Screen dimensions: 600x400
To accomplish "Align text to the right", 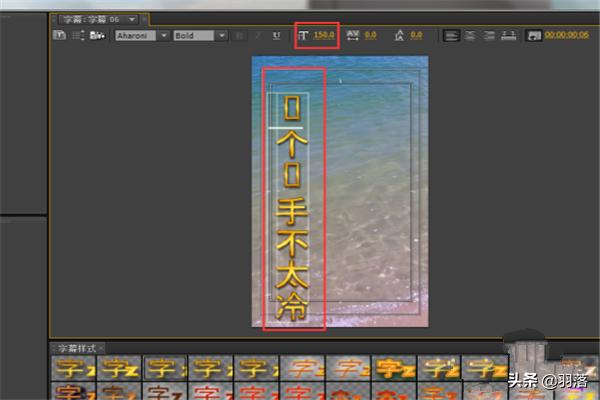I will 489,36.
